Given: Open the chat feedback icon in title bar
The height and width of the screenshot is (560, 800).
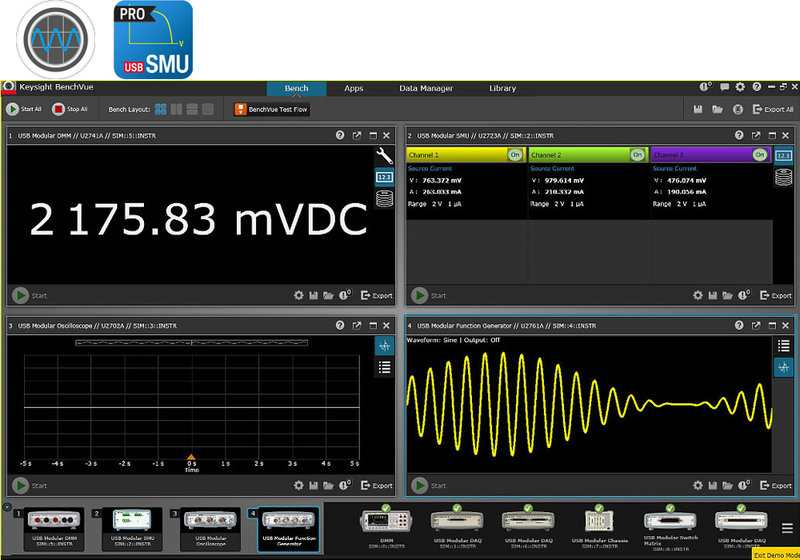Looking at the screenshot, I should [724, 87].
